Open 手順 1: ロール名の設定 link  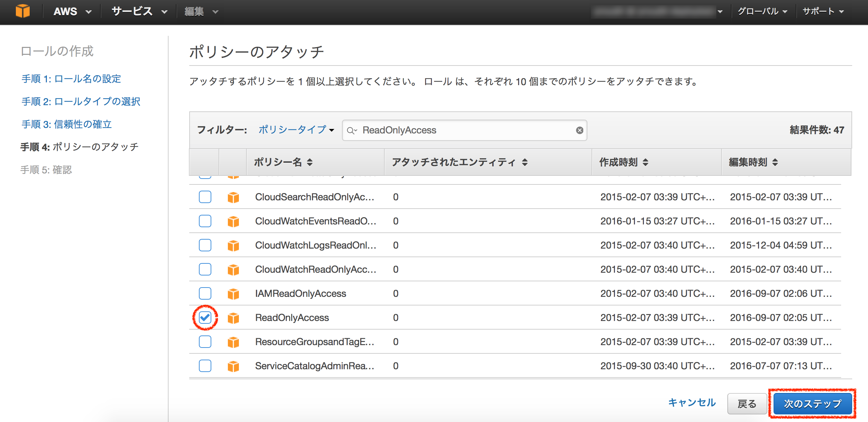71,79
